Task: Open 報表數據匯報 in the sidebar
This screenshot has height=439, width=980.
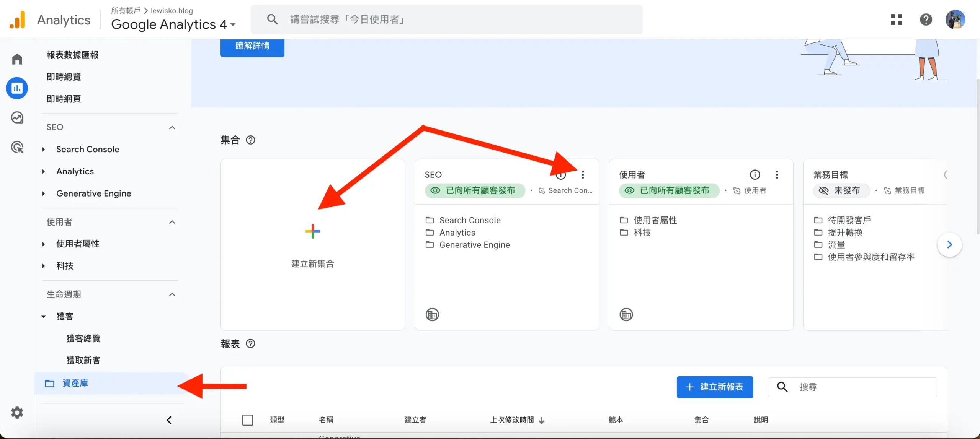Action: click(x=72, y=55)
